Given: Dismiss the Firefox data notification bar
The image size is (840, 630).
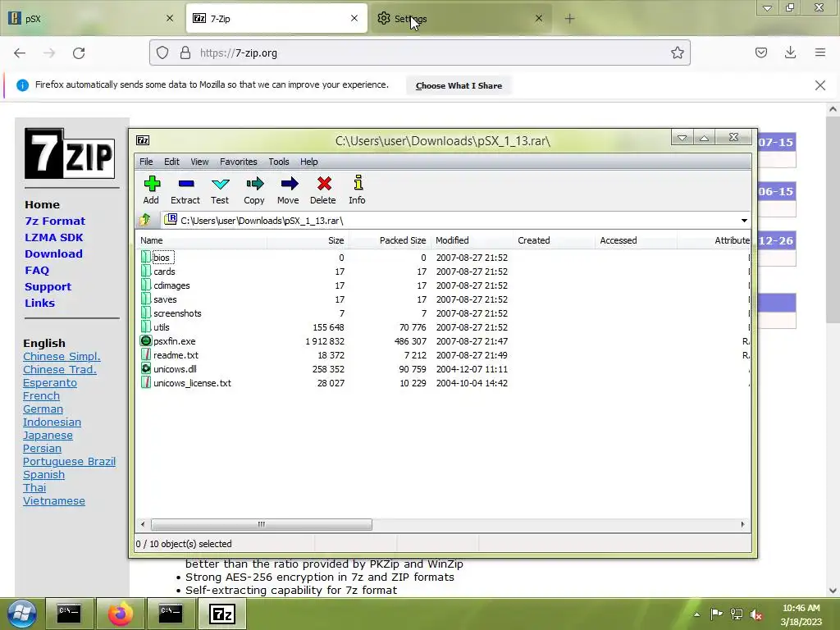Looking at the screenshot, I should [x=820, y=85].
